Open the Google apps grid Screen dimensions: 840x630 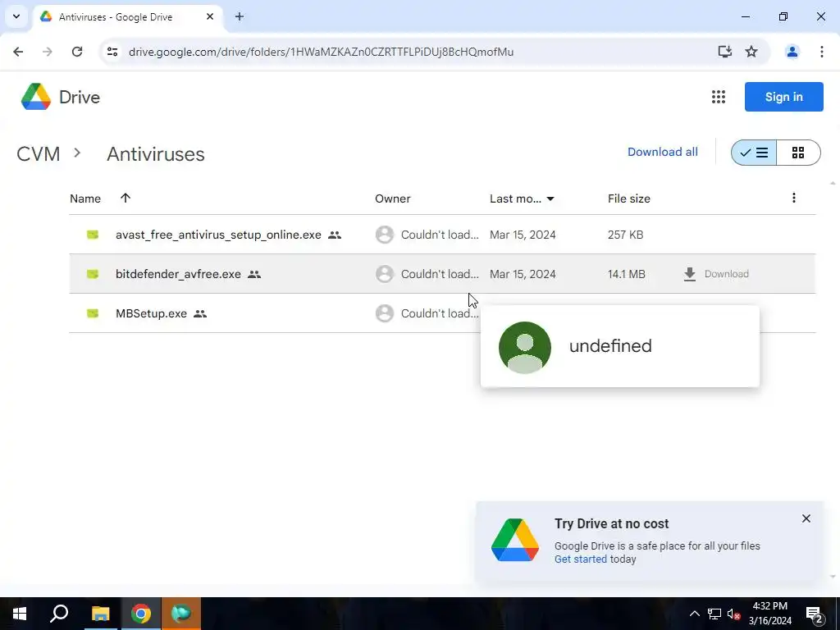click(x=719, y=97)
